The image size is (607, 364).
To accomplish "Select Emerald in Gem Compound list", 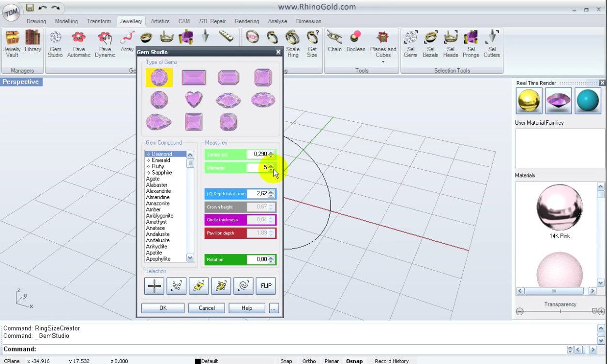I will (161, 160).
